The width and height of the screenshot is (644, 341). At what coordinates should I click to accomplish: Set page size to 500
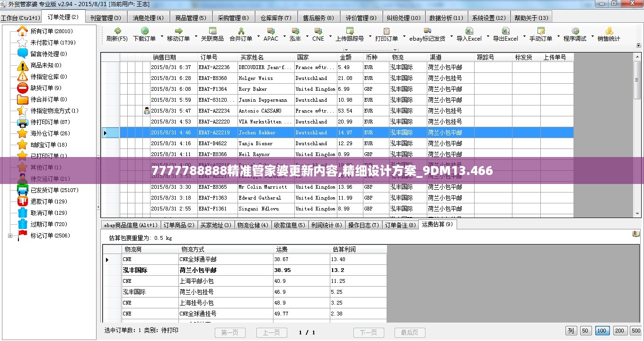point(635,331)
